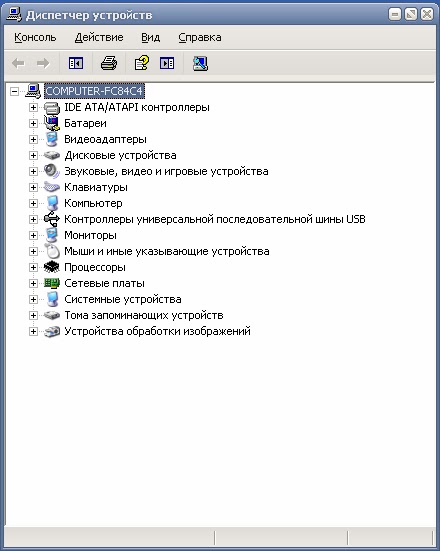
Task: Click the Scan for hardware changes icon
Action: (200, 63)
